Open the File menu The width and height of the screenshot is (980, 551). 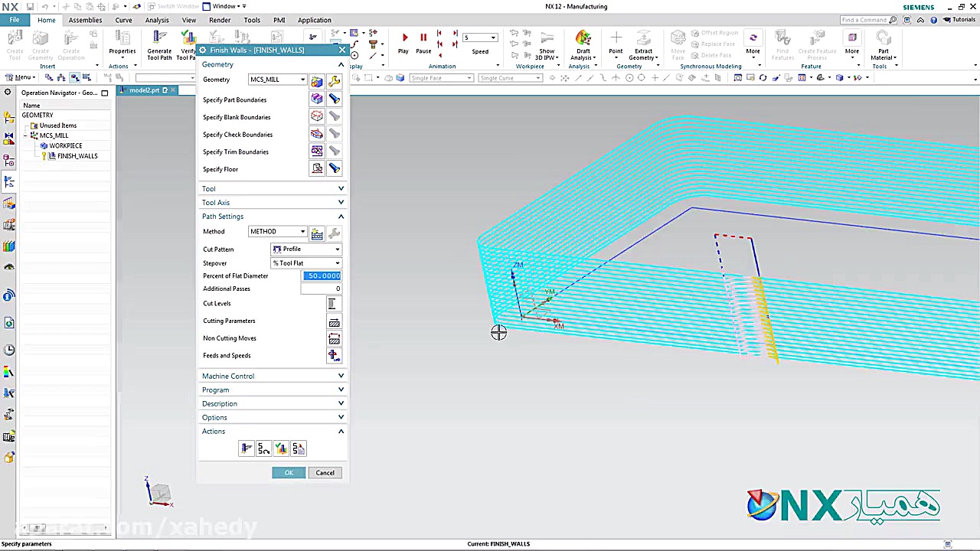coord(15,20)
